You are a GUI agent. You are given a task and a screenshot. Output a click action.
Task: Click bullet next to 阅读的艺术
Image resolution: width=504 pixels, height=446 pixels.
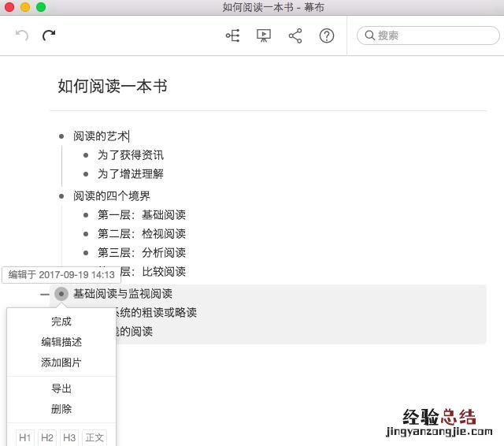61,136
